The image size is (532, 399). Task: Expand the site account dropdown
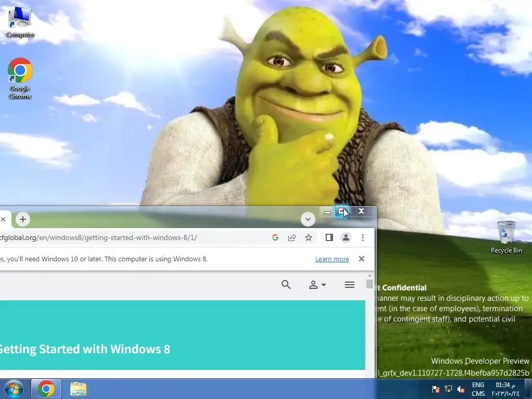coord(317,285)
